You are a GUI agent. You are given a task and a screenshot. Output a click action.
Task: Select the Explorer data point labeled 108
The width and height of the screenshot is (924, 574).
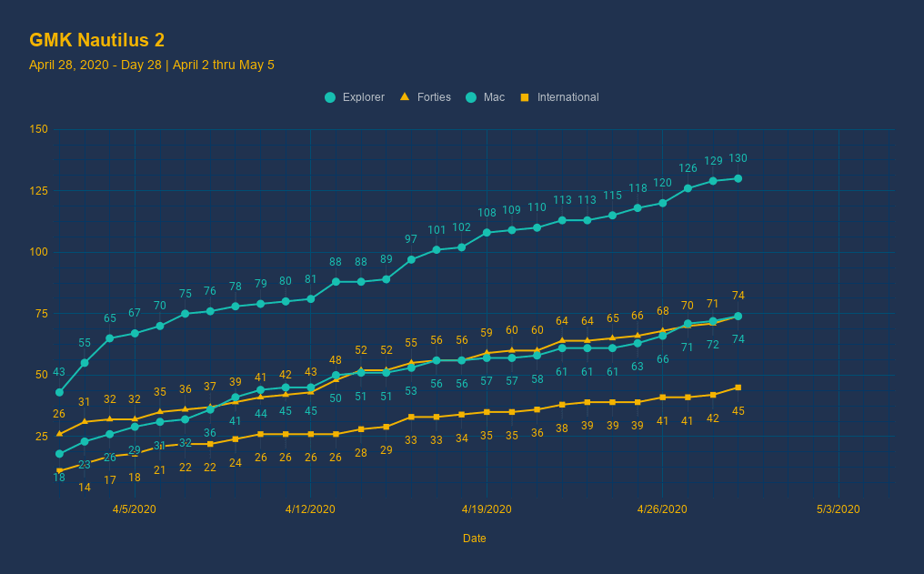click(x=487, y=232)
